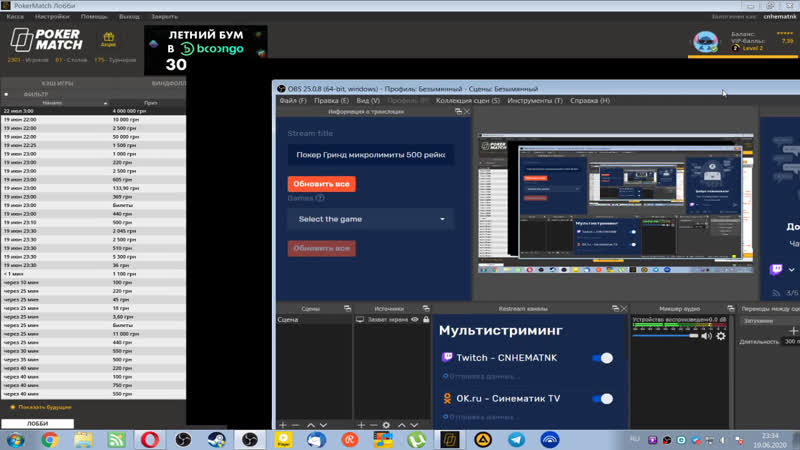Toggle Twitch - CNHEMATNK channel switch
This screenshot has height=450, width=800.
tap(603, 358)
